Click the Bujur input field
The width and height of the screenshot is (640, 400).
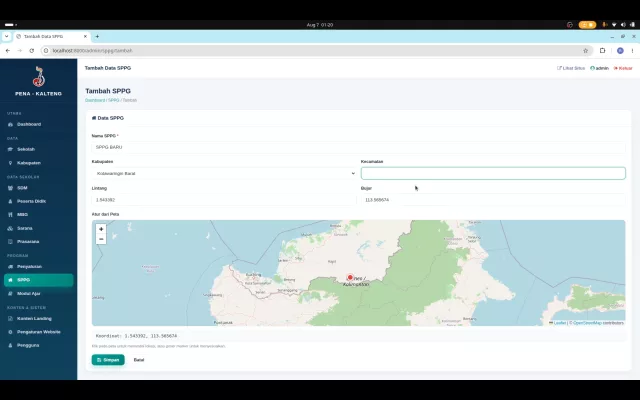tap(493, 200)
